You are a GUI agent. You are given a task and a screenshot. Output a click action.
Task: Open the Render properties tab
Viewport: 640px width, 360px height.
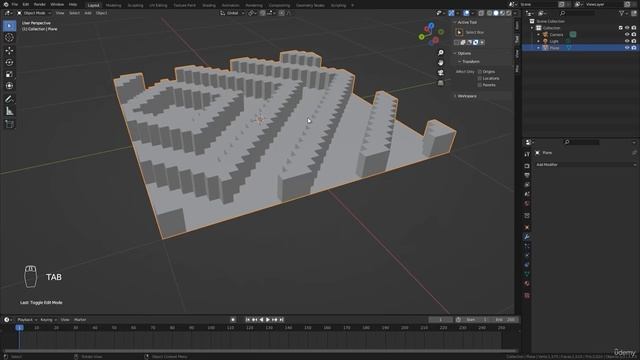point(527,166)
